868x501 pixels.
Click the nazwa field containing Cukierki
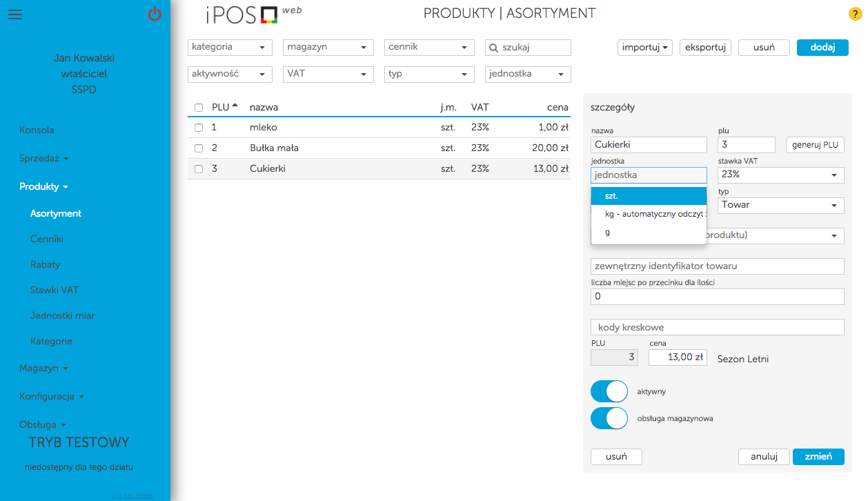pos(649,144)
